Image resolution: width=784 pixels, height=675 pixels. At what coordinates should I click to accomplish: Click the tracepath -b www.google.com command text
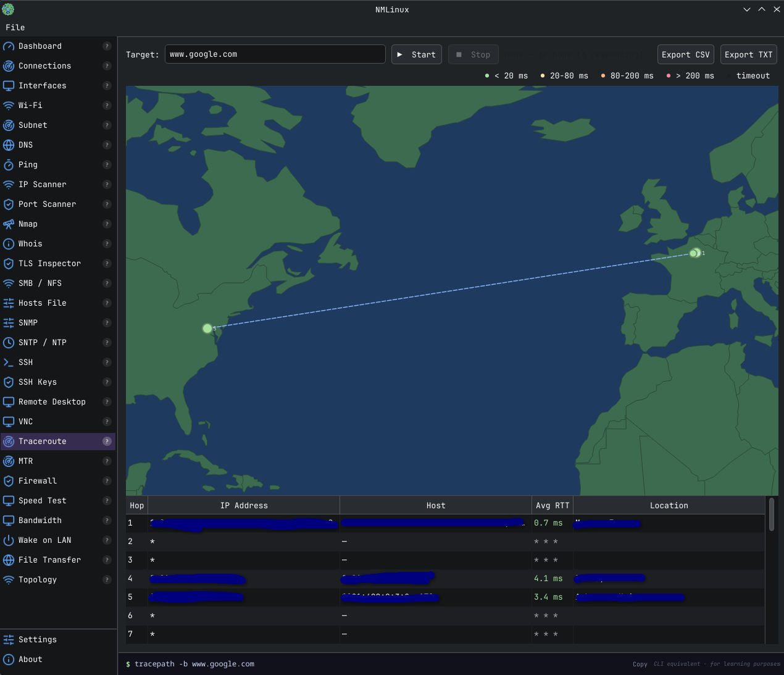[194, 665]
